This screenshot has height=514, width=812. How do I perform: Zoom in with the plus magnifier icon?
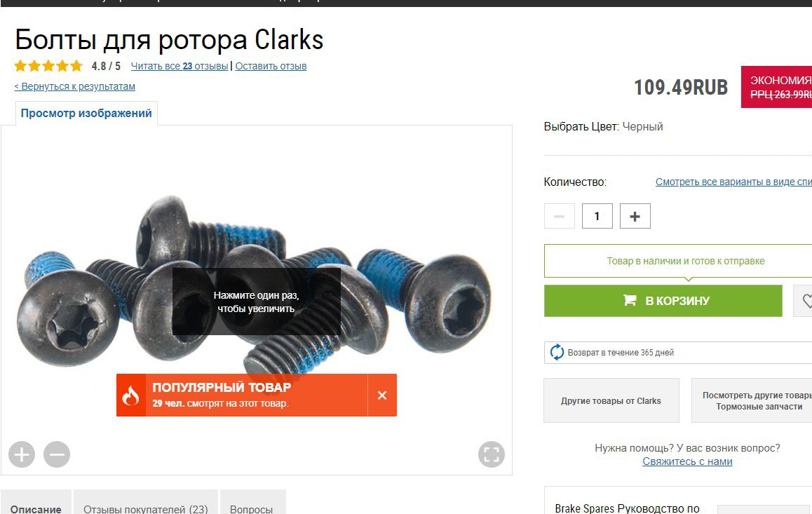[22, 454]
